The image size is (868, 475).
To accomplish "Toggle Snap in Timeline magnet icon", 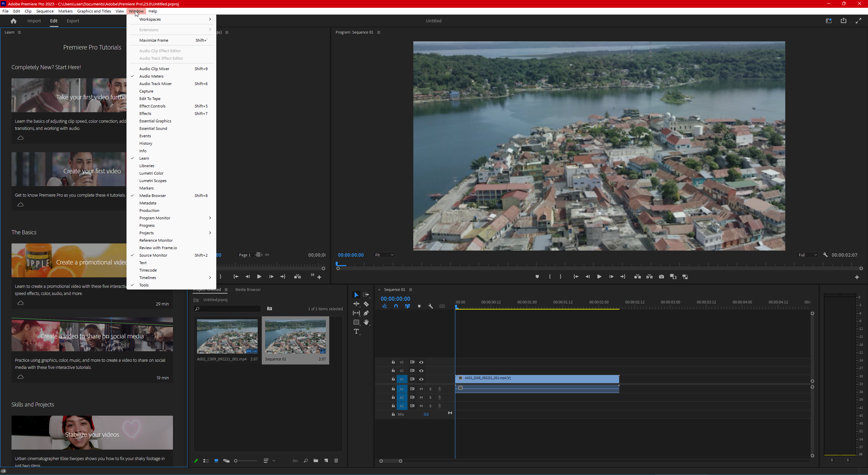I will [x=396, y=306].
